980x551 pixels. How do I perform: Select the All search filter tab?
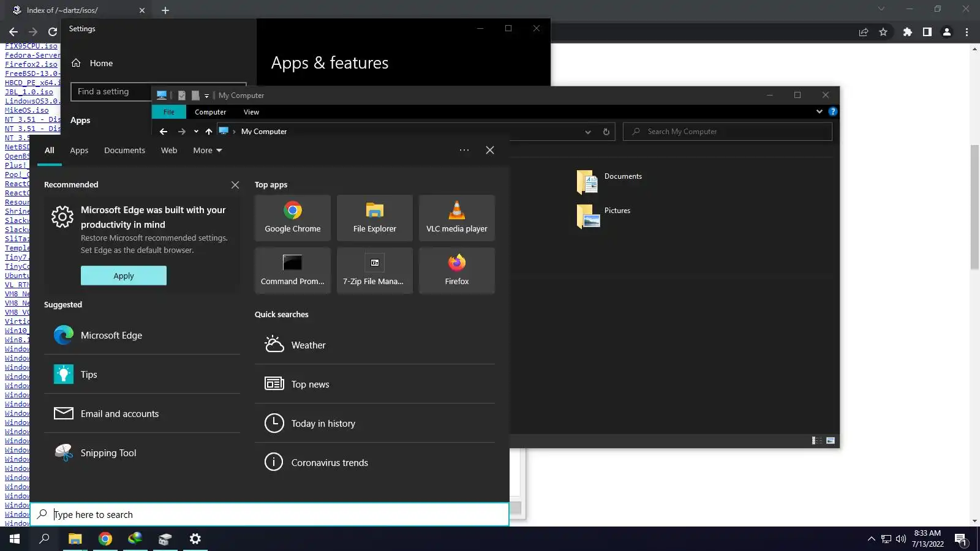point(50,151)
